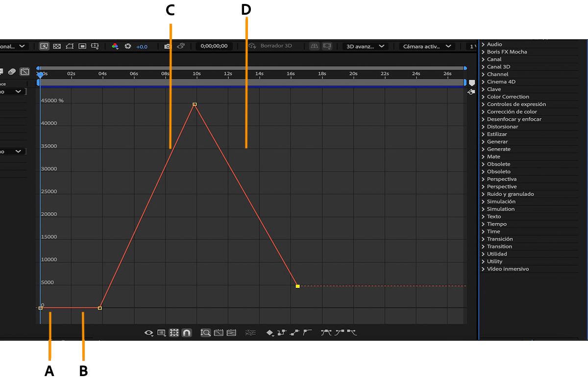This screenshot has width=588, height=380.
Task: Fit selection to view in graph editor
Action: click(x=219, y=332)
